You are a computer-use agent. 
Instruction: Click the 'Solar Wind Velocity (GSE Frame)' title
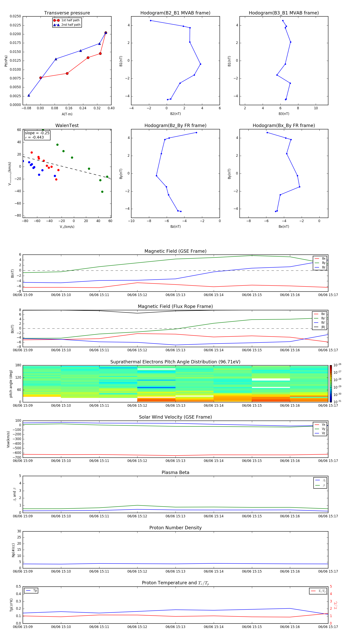coord(175,417)
